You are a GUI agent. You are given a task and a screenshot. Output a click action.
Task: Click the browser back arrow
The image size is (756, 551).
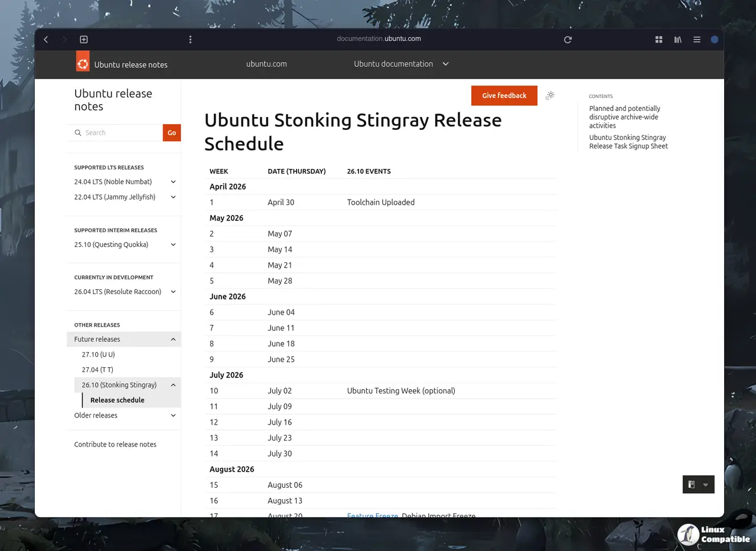46,40
